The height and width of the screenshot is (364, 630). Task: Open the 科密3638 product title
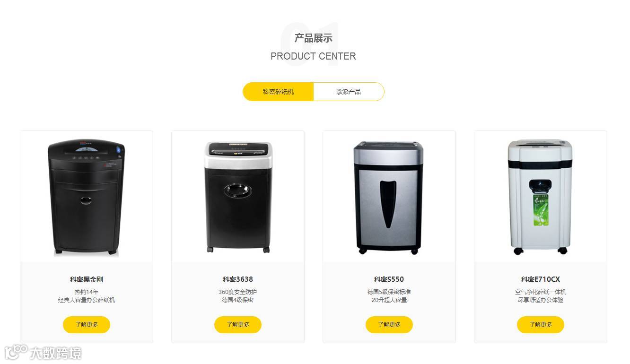pos(238,279)
